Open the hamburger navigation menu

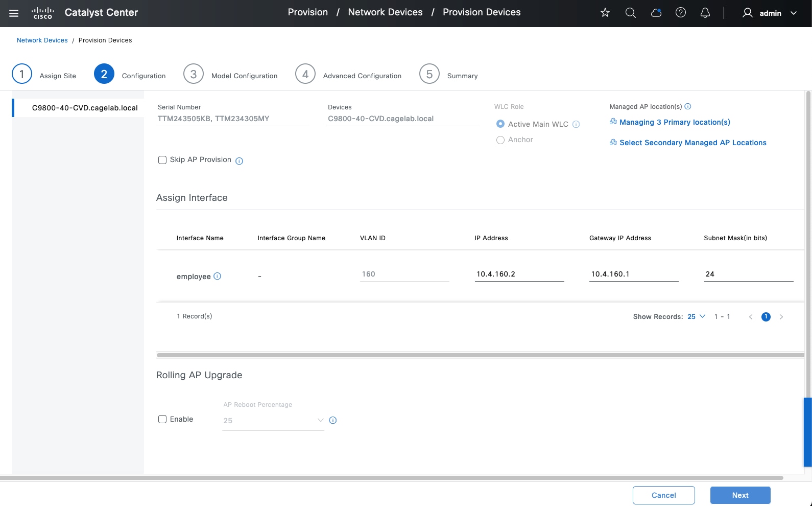(x=14, y=13)
